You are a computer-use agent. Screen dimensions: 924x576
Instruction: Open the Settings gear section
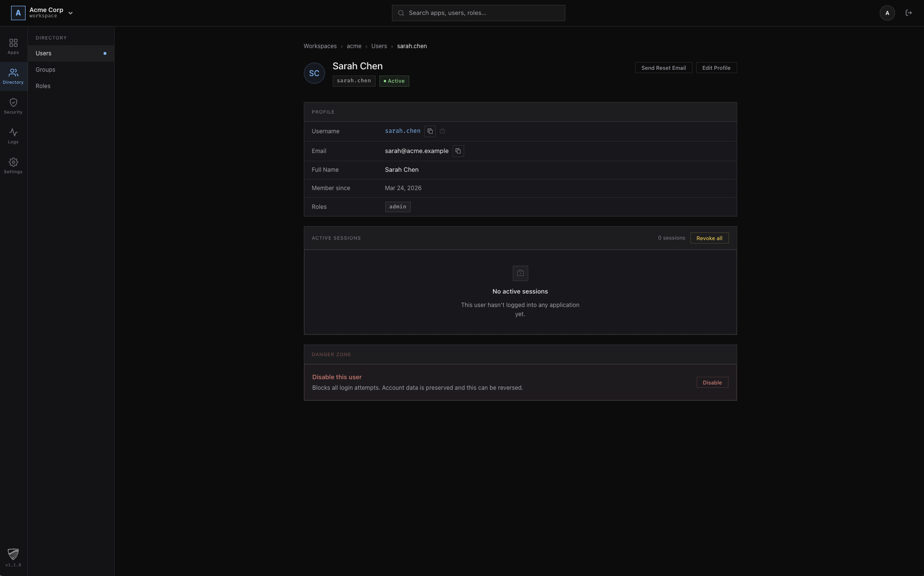pyautogui.click(x=13, y=166)
